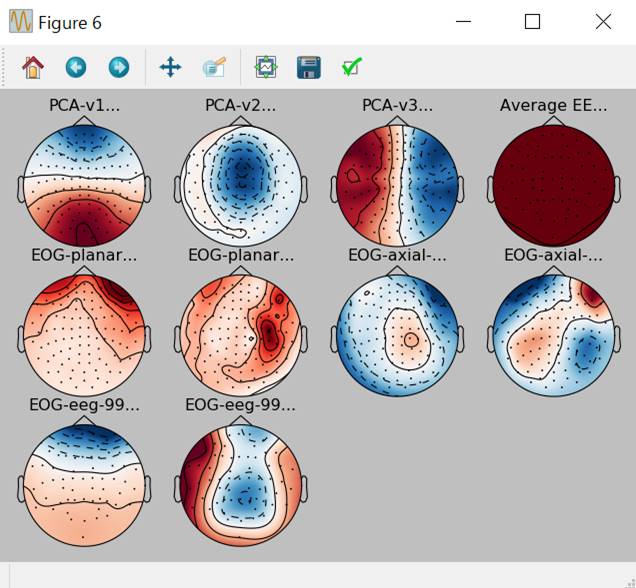Click the Figure 6 title bar app icon

(20, 22)
